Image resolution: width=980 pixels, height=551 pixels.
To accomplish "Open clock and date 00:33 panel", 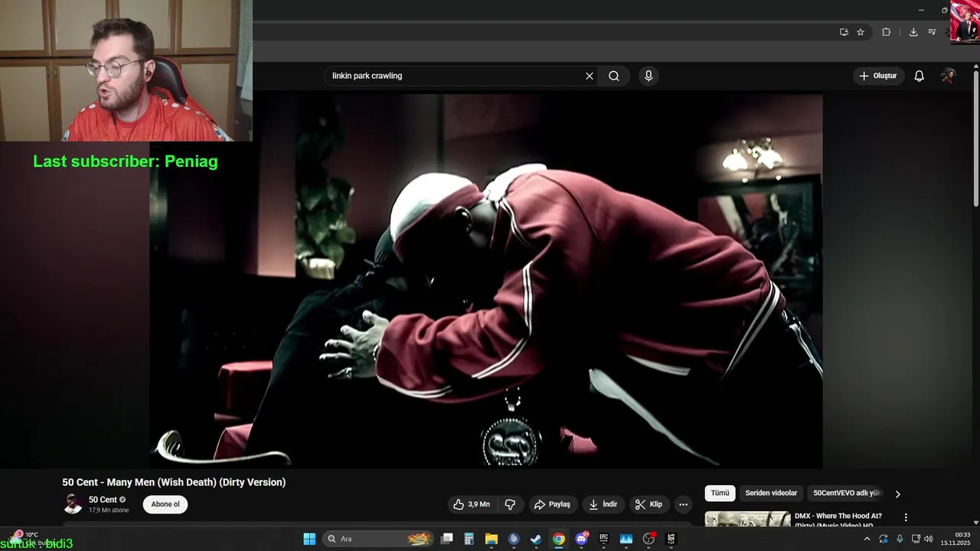I will click(956, 539).
